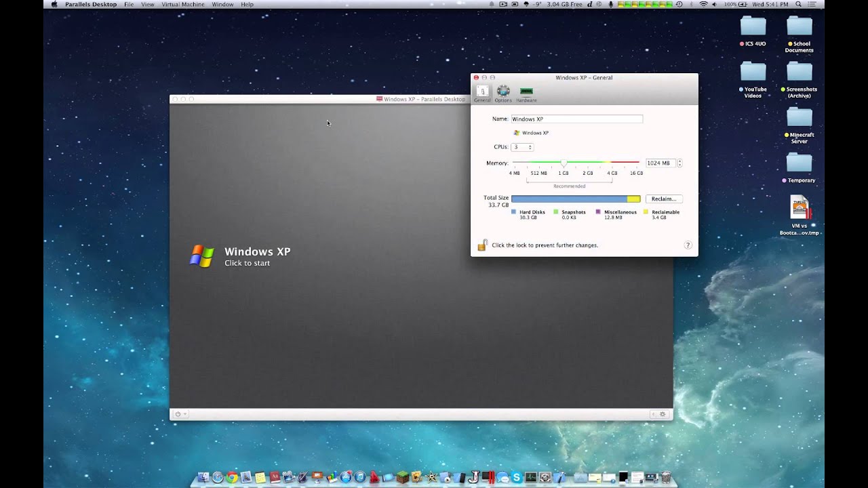Open the power dropdown in VM window

(x=180, y=414)
